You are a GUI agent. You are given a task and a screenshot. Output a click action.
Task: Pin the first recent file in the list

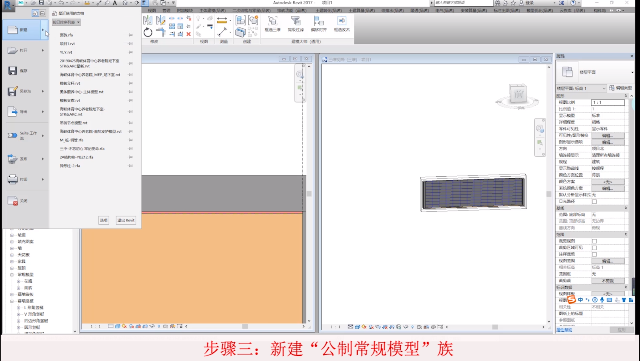131,35
